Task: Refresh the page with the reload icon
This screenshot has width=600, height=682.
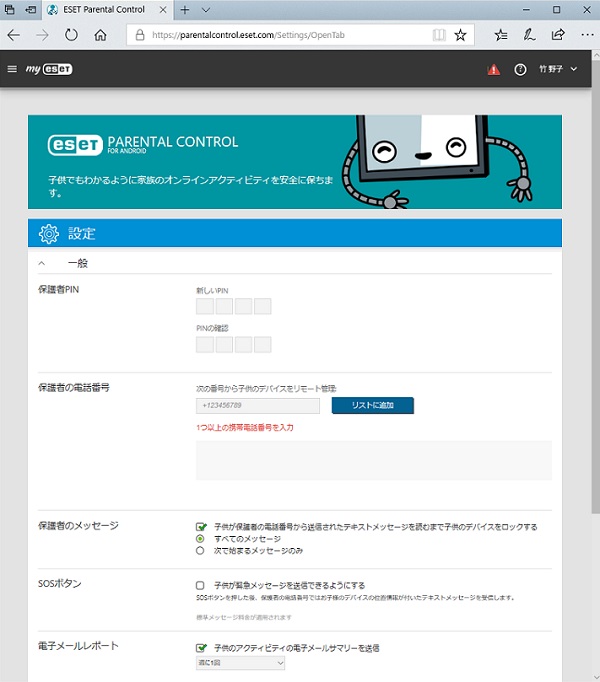Action: pyautogui.click(x=71, y=35)
